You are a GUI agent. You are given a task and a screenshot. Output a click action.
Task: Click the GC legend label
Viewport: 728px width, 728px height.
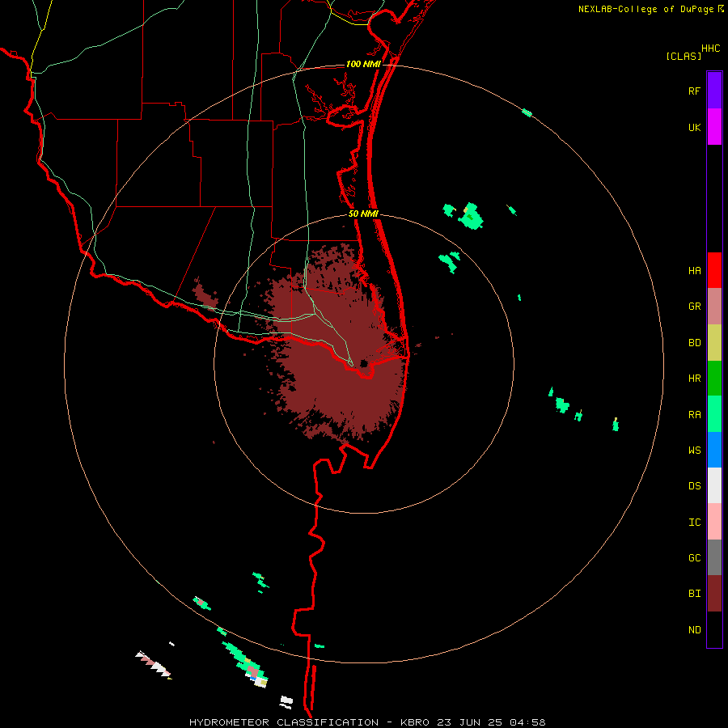tap(694, 558)
